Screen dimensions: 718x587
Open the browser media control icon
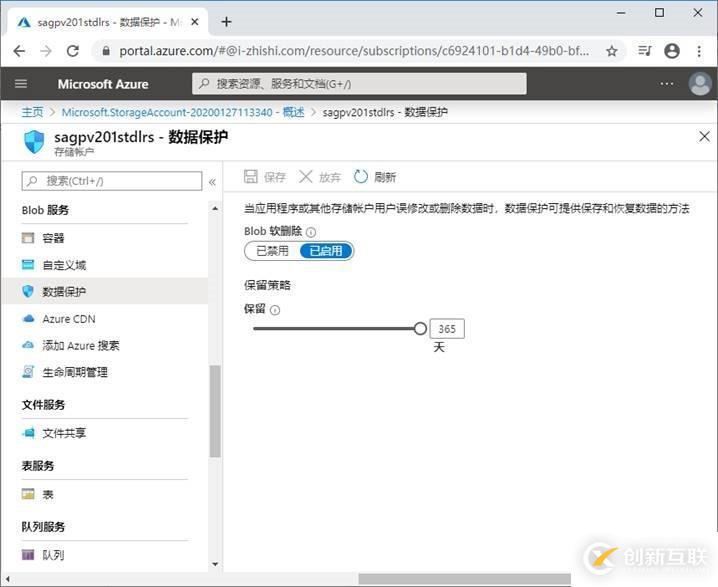(645, 50)
